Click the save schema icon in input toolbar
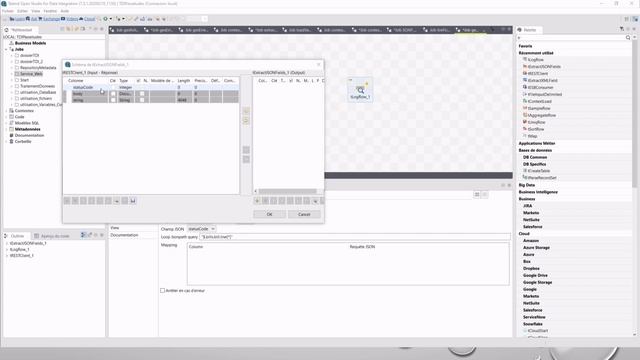 [133, 201]
